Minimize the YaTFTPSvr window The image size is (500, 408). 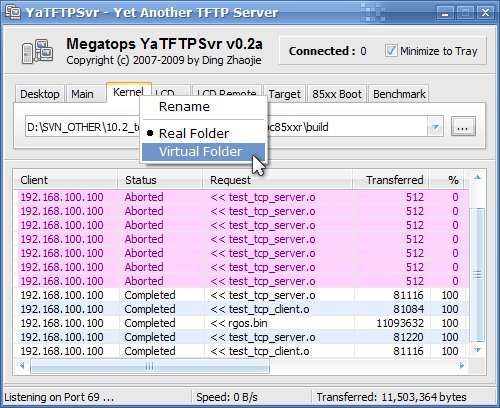[445, 13]
